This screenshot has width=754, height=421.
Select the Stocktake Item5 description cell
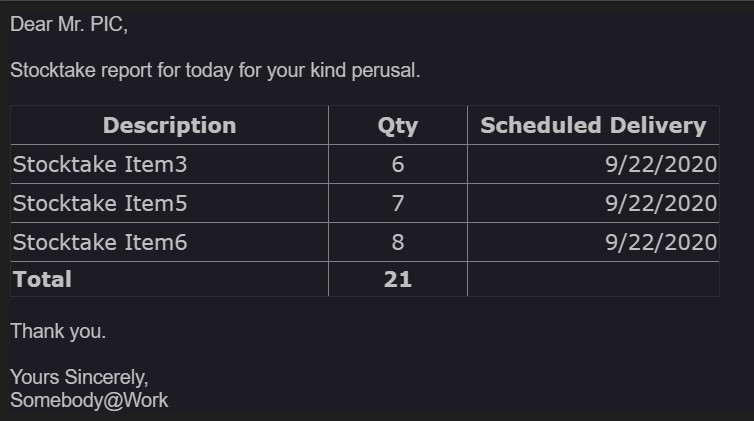[100, 203]
